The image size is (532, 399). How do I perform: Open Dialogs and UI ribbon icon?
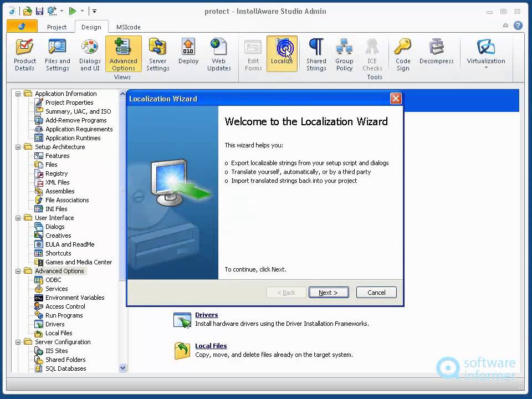pos(90,54)
